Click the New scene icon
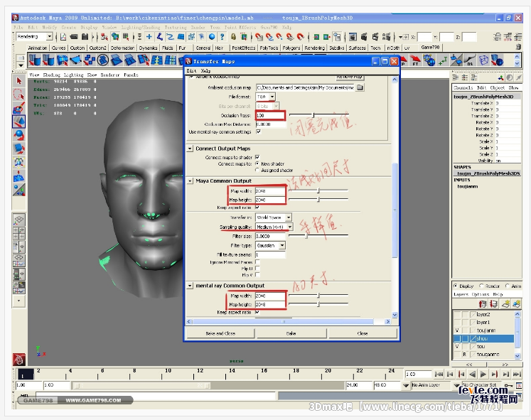Image resolution: width=531 pixels, height=420 pixels. click(x=63, y=36)
